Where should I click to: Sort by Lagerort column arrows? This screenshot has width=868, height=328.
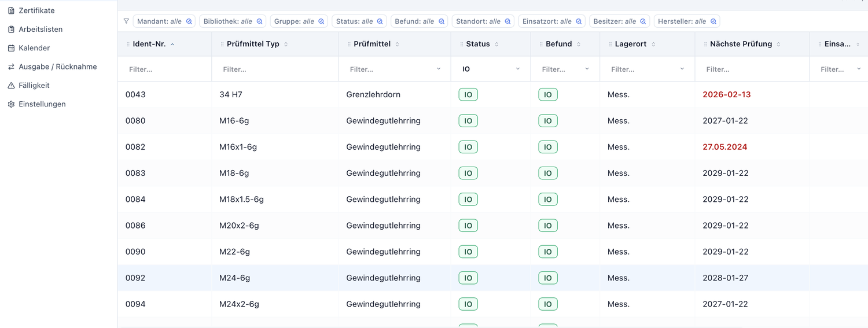[653, 44]
